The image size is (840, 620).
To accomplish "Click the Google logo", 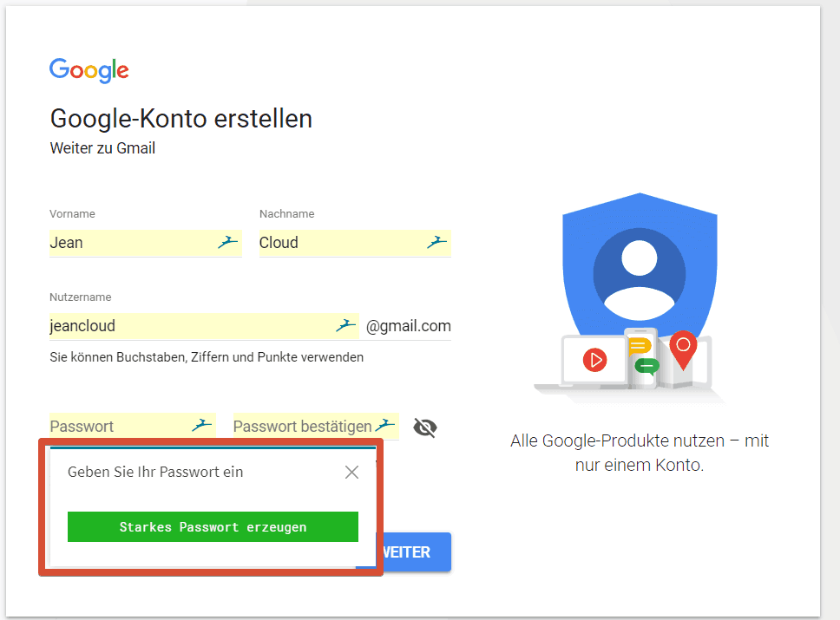I will 89,71.
